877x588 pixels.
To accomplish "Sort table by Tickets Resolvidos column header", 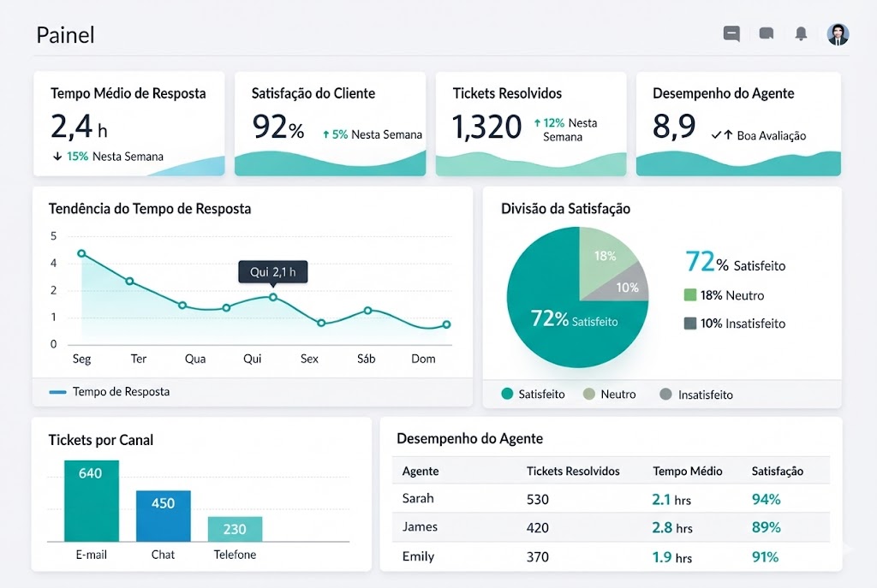I will [x=572, y=471].
